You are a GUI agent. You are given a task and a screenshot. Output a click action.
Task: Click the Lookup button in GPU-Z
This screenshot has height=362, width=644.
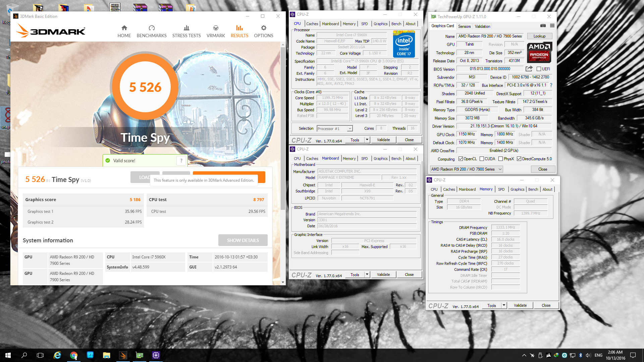tap(539, 36)
